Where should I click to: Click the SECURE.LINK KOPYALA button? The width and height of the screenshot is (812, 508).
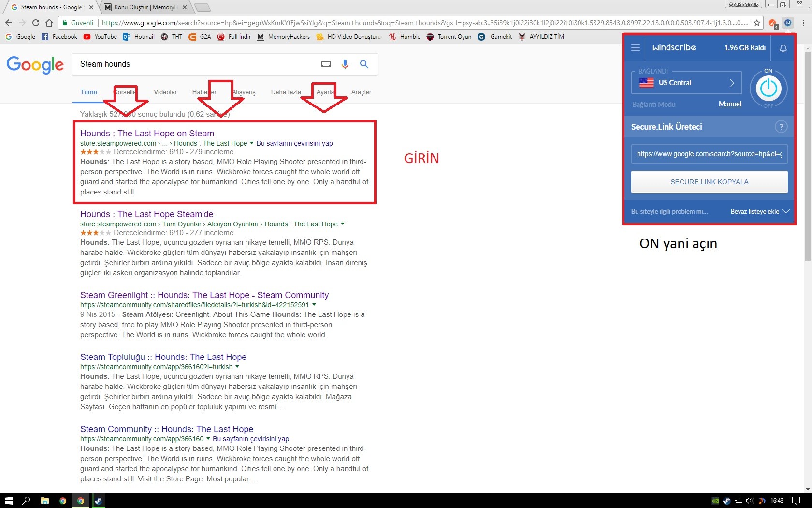pyautogui.click(x=709, y=182)
